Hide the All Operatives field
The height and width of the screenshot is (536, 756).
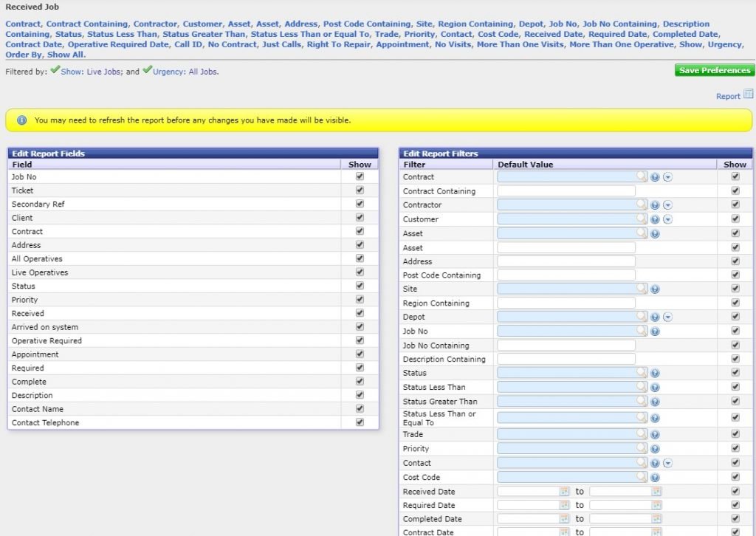click(360, 258)
